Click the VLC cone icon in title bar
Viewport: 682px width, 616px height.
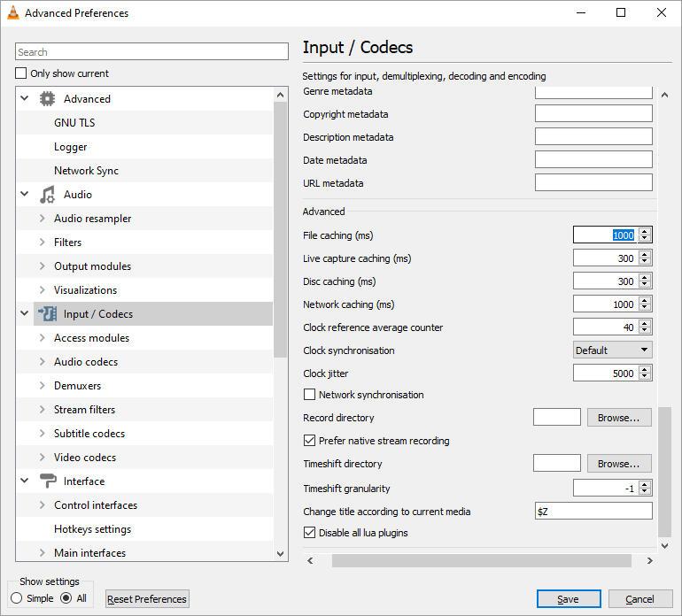13,12
